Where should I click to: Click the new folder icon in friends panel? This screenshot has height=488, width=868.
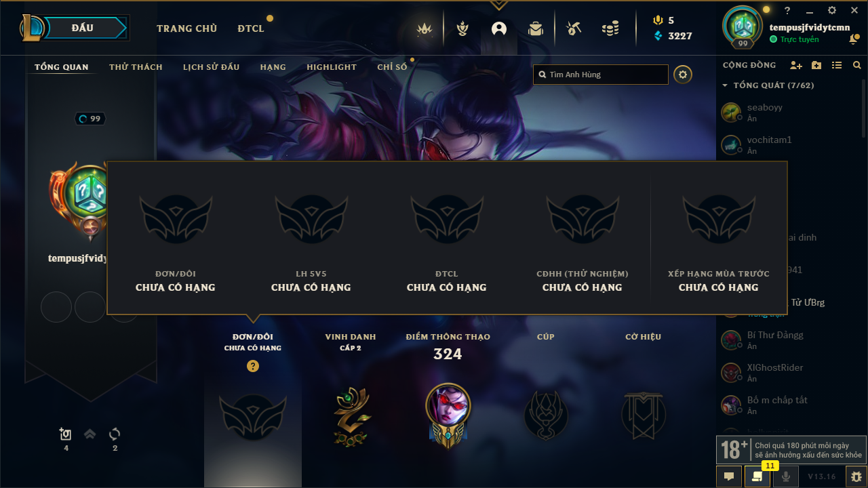pos(816,66)
